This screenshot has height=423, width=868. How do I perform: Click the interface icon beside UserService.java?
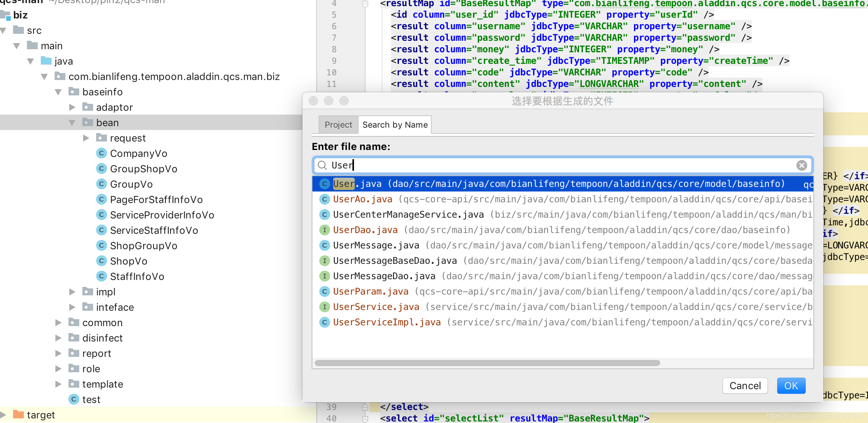tap(324, 307)
